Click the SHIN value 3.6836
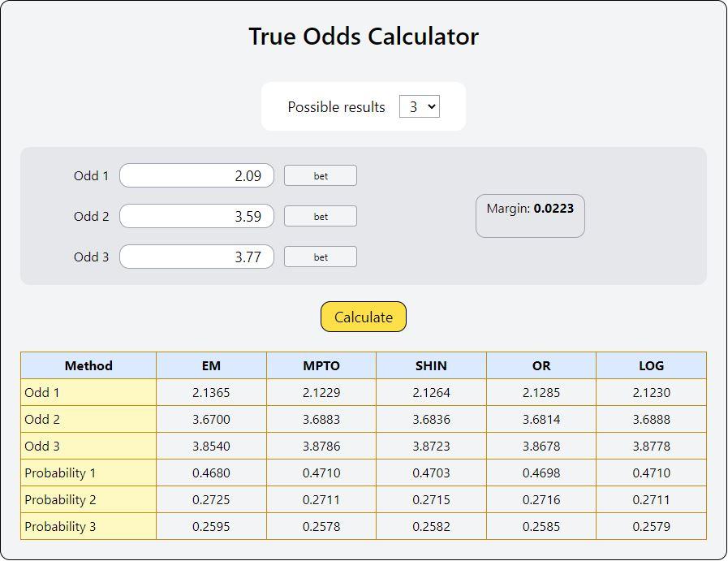Screen dimensions: 728x561 431,420
